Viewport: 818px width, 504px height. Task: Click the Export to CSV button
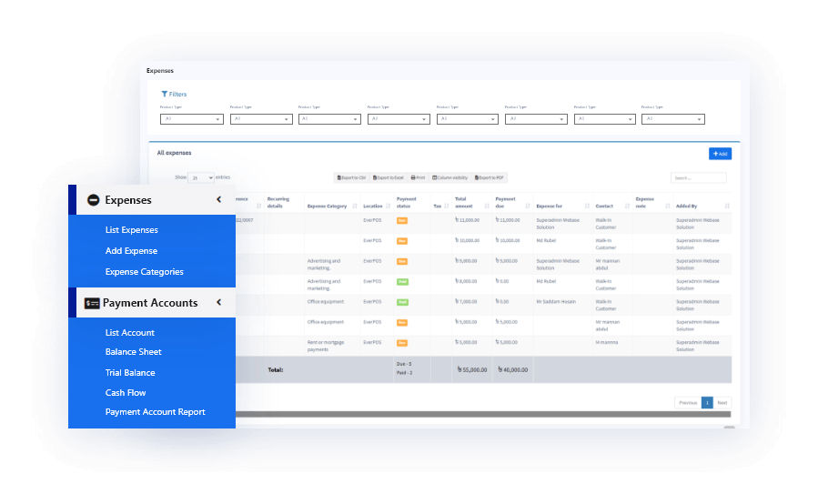click(351, 177)
